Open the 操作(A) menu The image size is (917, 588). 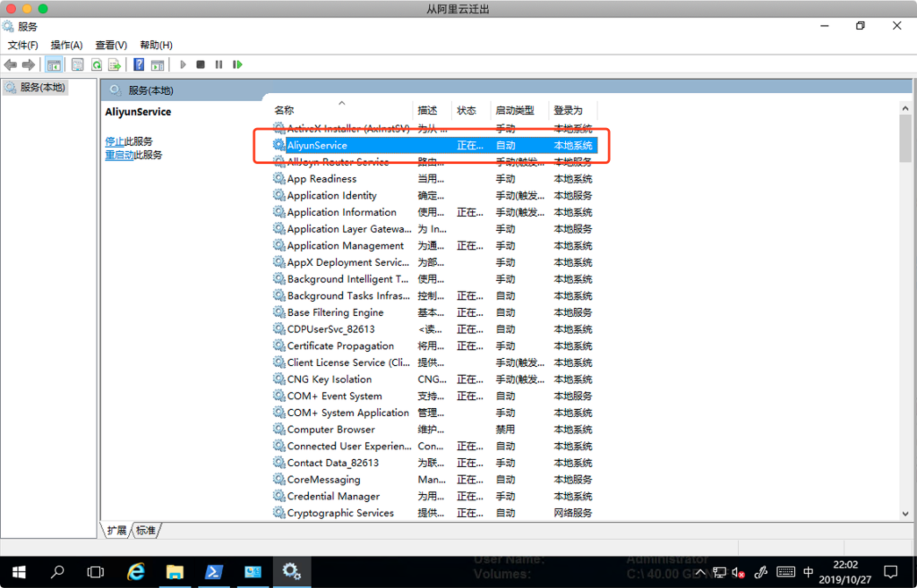point(66,45)
